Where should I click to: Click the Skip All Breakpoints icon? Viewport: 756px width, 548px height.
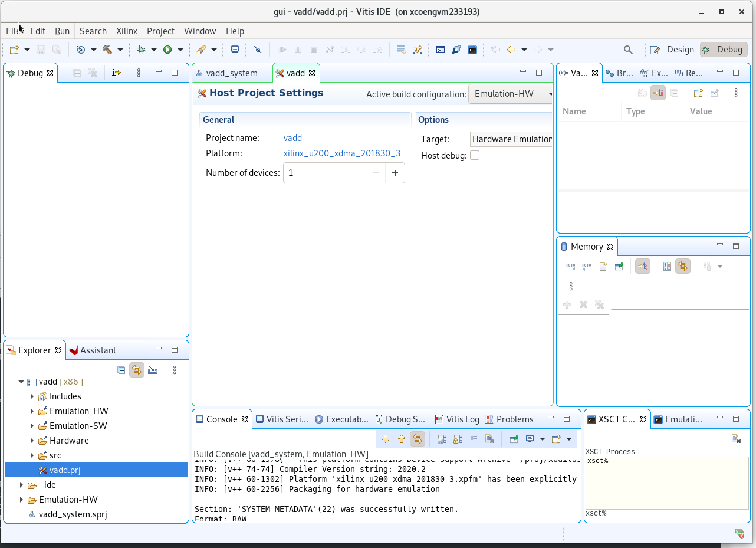(x=258, y=50)
